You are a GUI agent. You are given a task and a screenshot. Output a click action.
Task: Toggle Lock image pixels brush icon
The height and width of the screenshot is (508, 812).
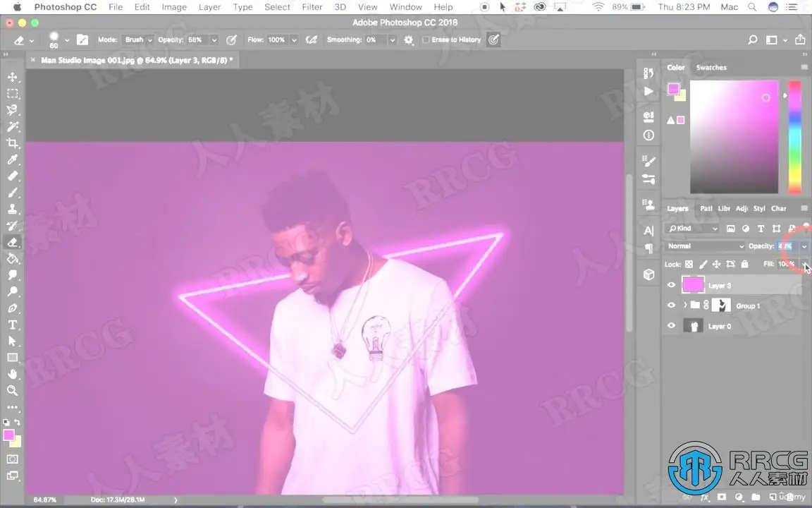703,264
